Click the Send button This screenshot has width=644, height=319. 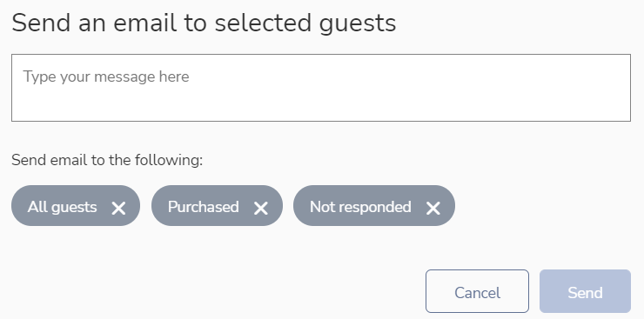[585, 291]
